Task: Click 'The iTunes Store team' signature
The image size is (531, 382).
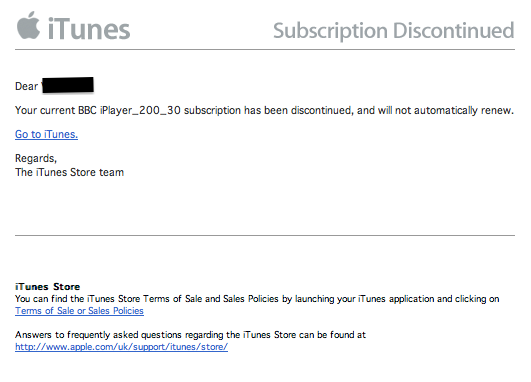Action: [x=69, y=172]
